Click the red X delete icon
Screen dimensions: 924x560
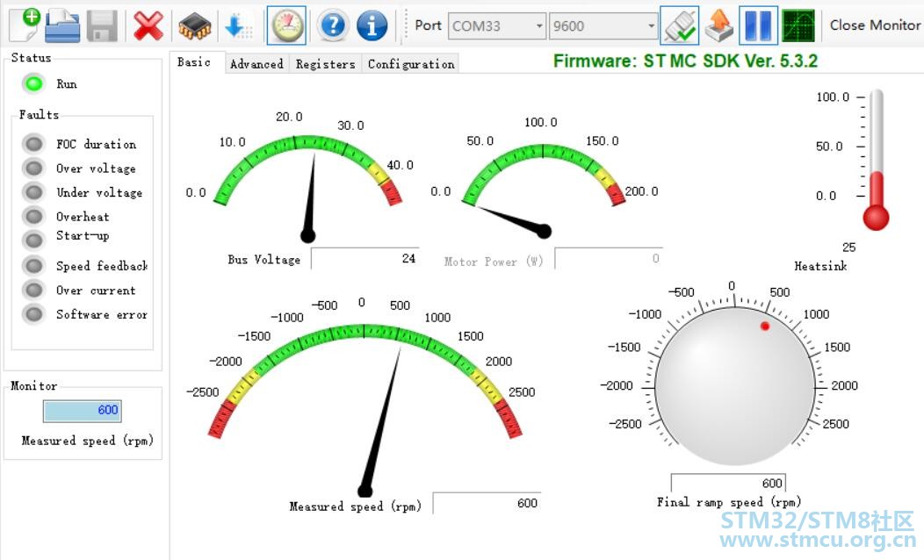[x=148, y=25]
